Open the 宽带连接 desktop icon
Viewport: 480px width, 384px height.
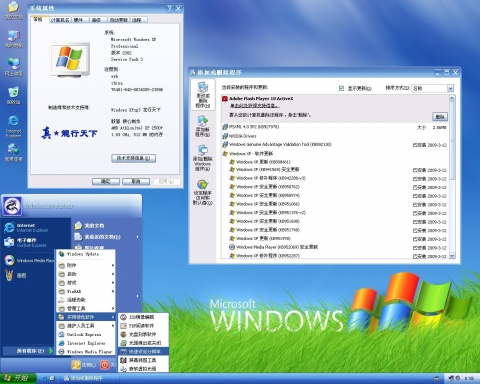click(13, 152)
